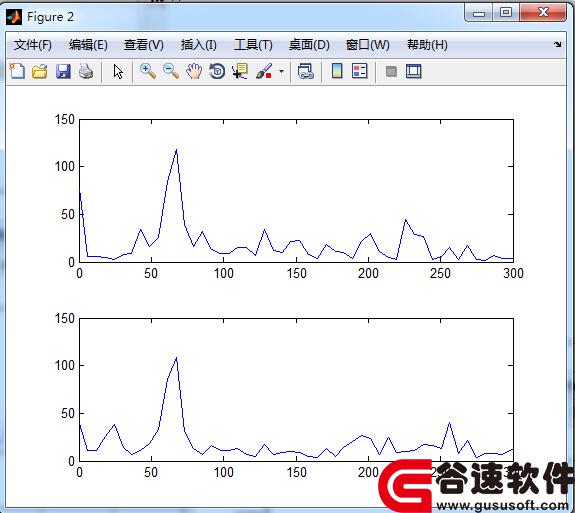The height and width of the screenshot is (513, 575).
Task: Click the MATLAB logo in title bar
Action: tap(14, 17)
